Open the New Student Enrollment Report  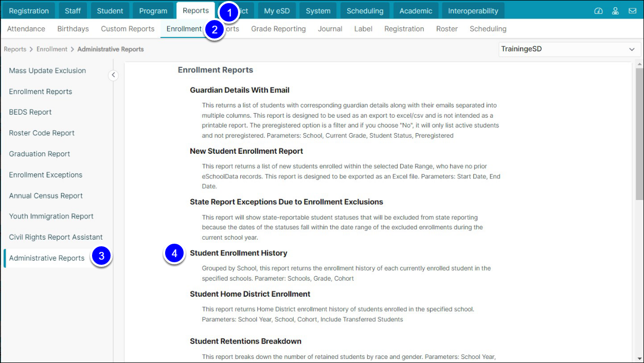(x=246, y=151)
